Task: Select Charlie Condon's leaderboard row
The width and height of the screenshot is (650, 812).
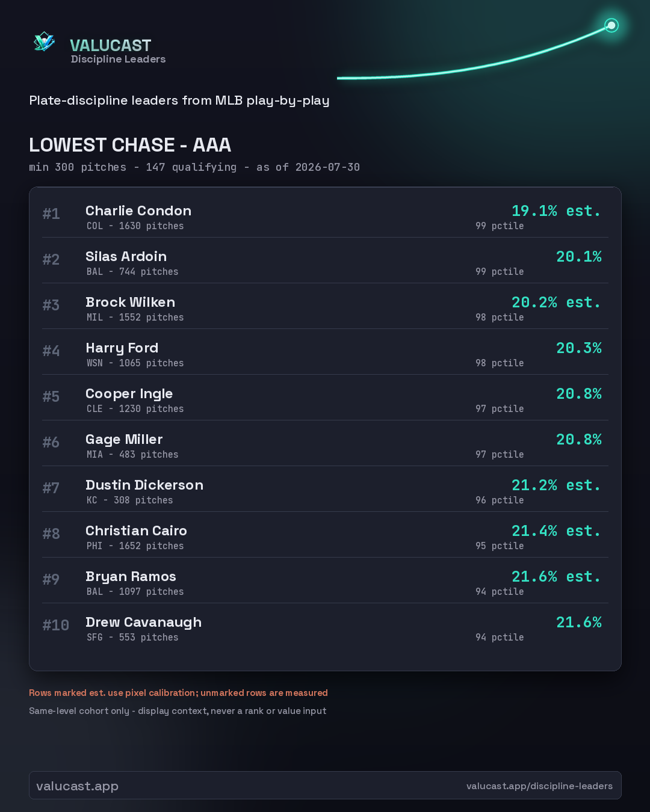Action: 325,215
